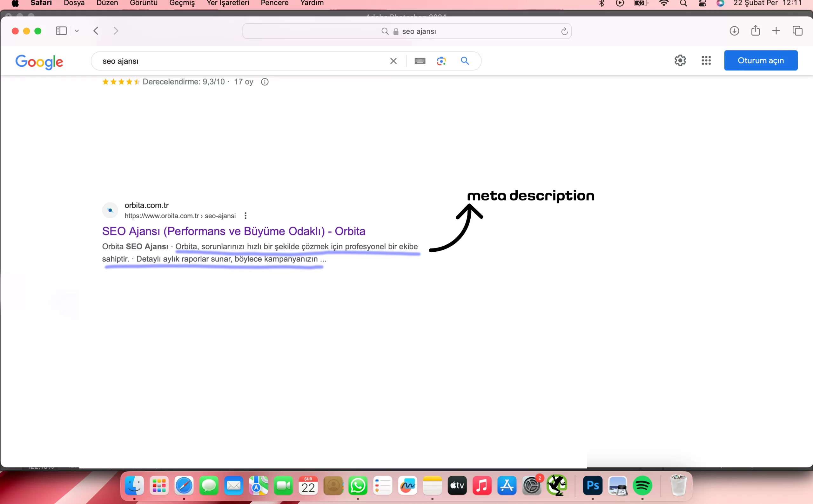
Task: Click the Google search box text
Action: click(120, 61)
